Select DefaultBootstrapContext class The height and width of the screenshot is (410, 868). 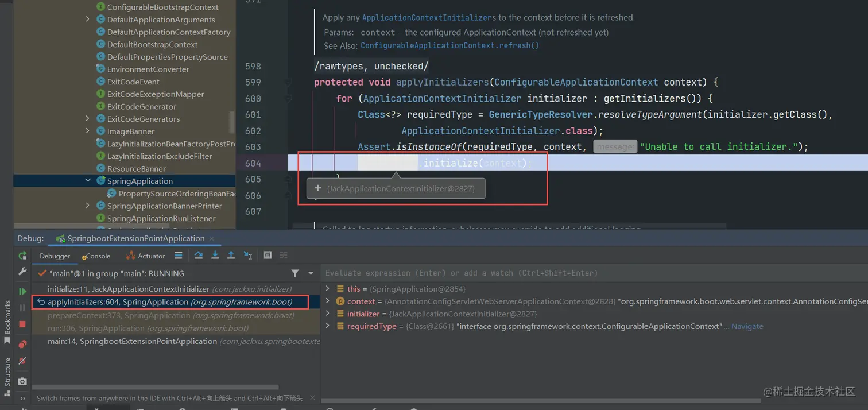coord(152,44)
